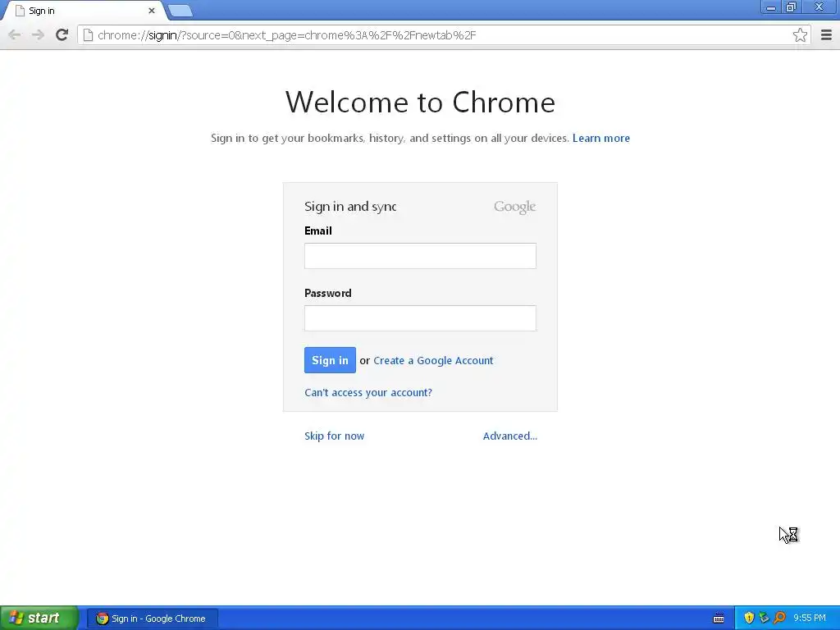Open Create a Google Account link
The height and width of the screenshot is (630, 840).
tap(433, 361)
